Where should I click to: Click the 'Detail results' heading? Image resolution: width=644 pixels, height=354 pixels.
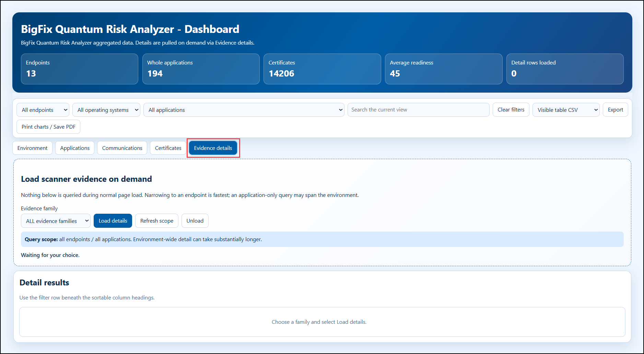[x=44, y=283]
